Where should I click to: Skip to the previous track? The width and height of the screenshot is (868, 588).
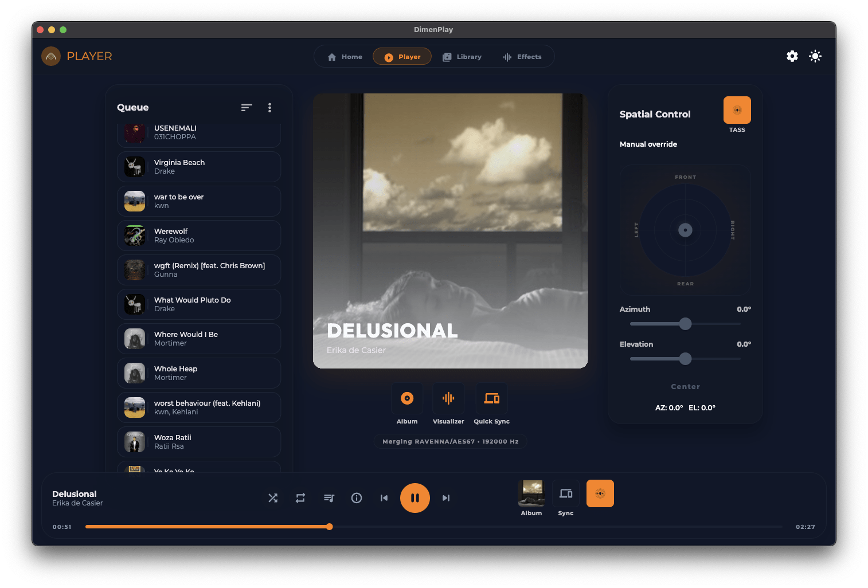coord(384,498)
